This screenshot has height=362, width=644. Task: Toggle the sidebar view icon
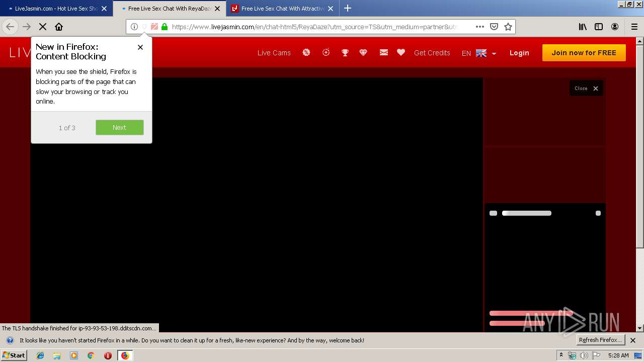(x=599, y=27)
